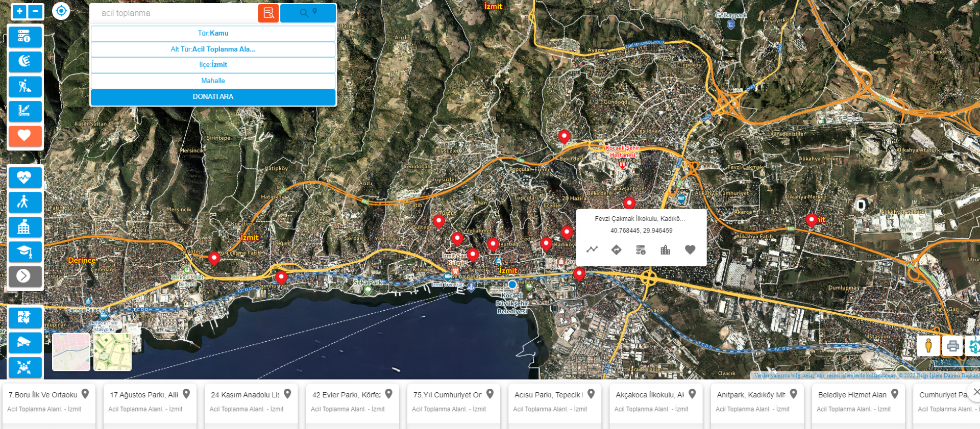This screenshot has height=429, width=980.
Task: Zoom in with the plus button
Action: point(19,11)
